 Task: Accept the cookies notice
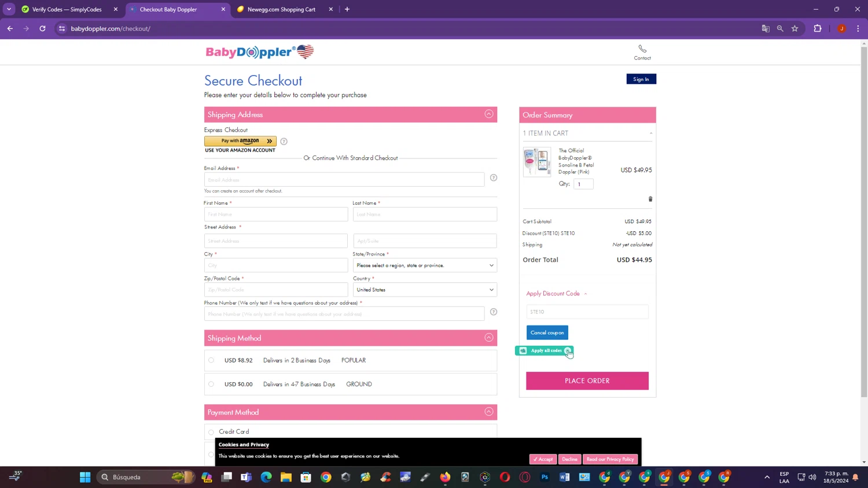[543, 459]
